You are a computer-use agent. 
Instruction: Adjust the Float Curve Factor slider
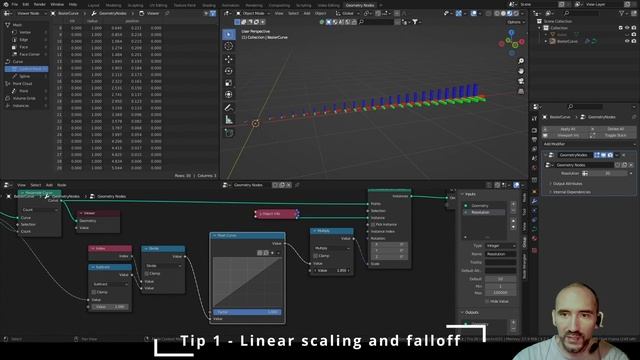247,312
